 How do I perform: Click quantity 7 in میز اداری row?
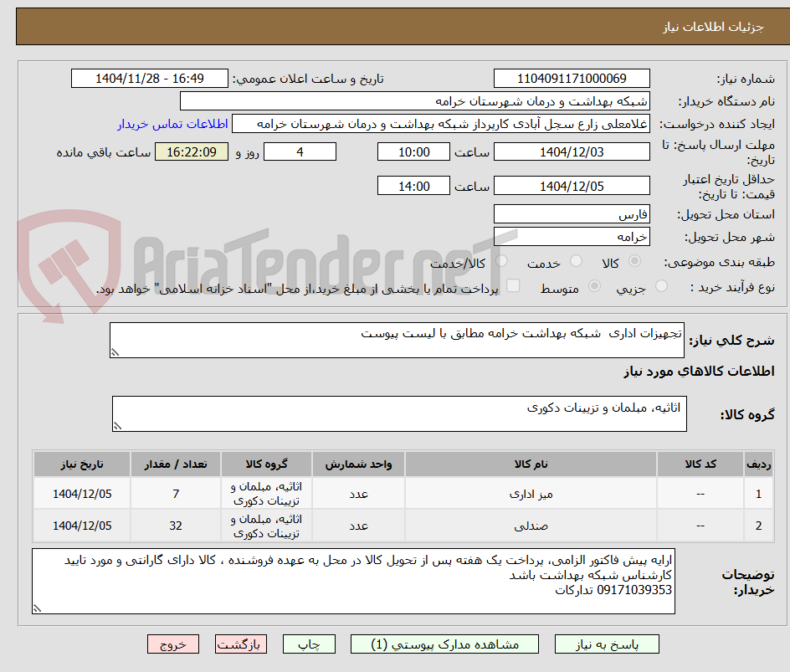click(x=176, y=494)
